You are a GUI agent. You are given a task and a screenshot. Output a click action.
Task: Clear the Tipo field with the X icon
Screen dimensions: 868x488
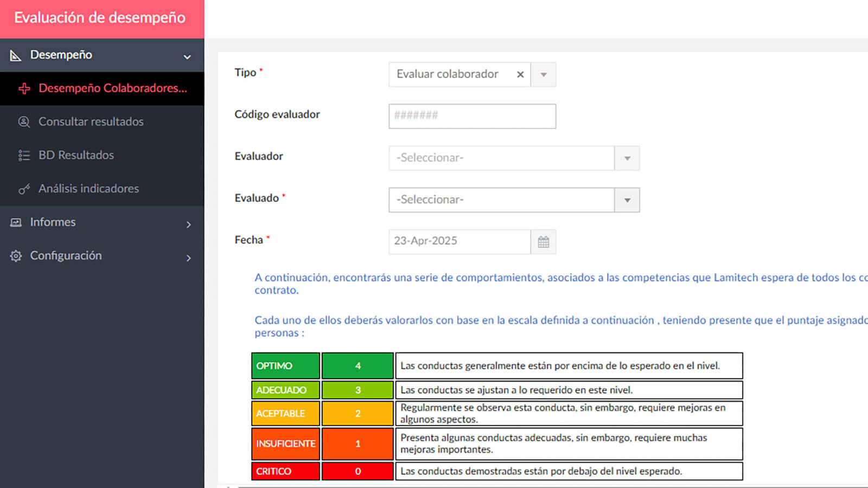(520, 74)
